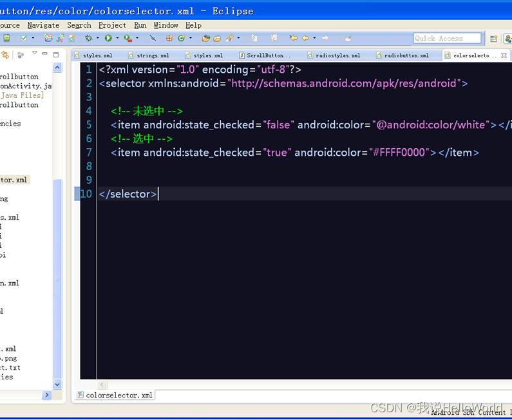This screenshot has height=420, width=512.
Task: Open the Search dropdown arrow
Action: [238, 38]
